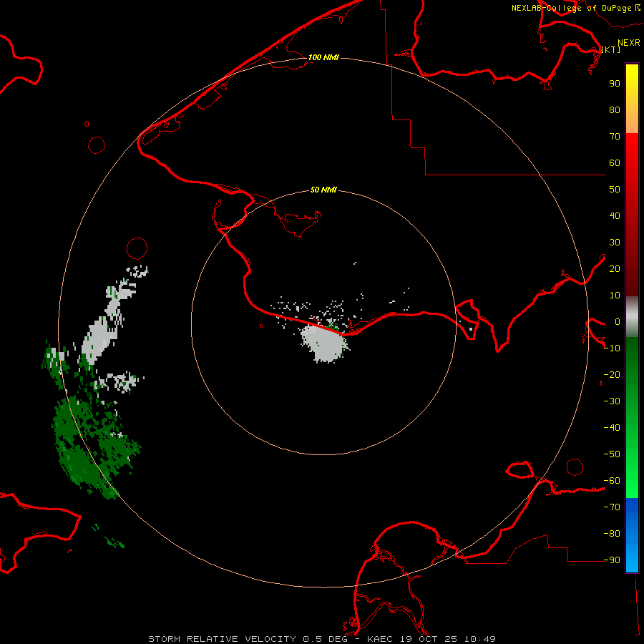Click the "NEXR" label above the color bar
The image size is (644, 644).
629,43
